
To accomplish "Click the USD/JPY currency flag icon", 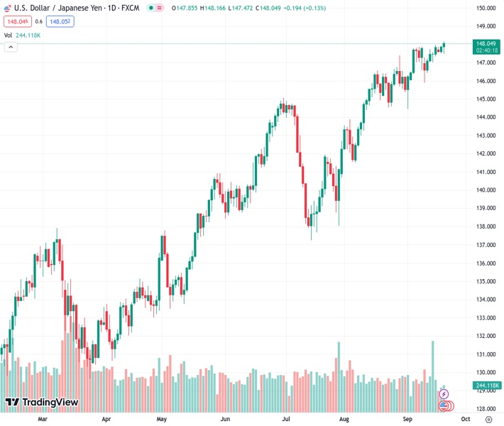I will click(9, 8).
